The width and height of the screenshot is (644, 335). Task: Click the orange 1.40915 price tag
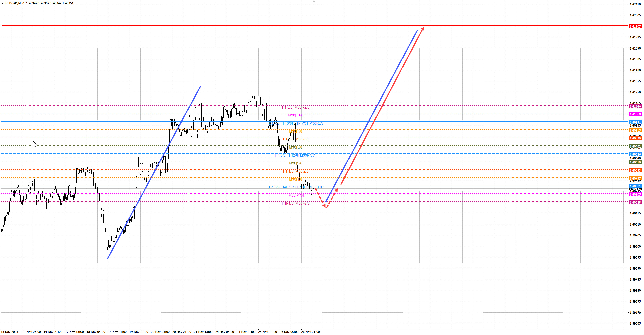pyautogui.click(x=635, y=130)
